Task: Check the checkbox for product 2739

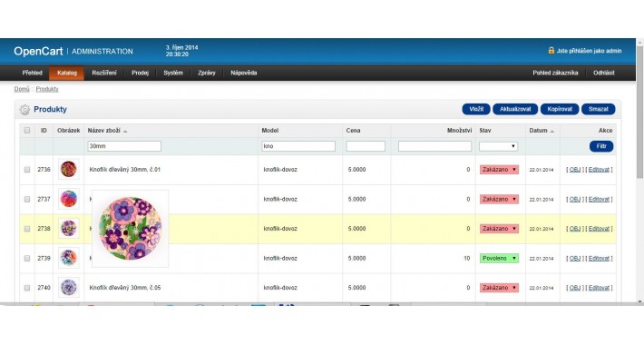Action: [27, 258]
